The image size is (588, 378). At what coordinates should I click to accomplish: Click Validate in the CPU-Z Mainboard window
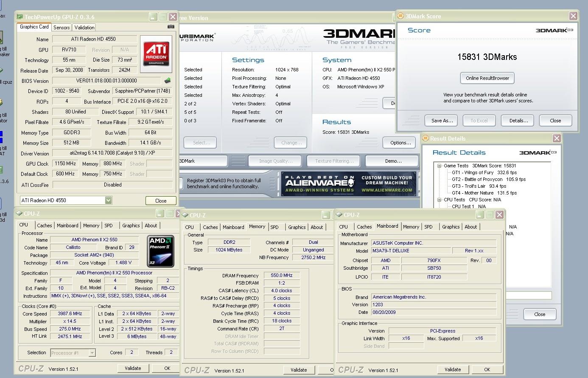pos(453,370)
